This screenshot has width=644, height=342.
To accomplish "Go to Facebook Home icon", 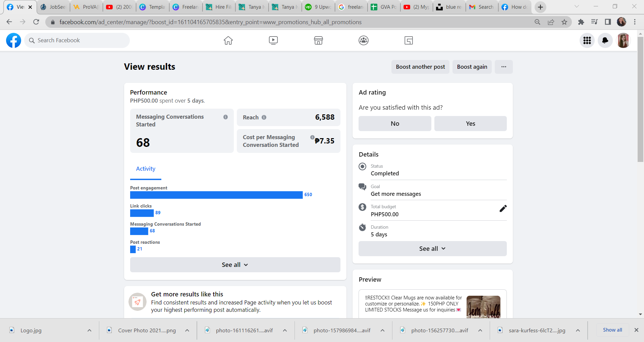I will pos(228,41).
